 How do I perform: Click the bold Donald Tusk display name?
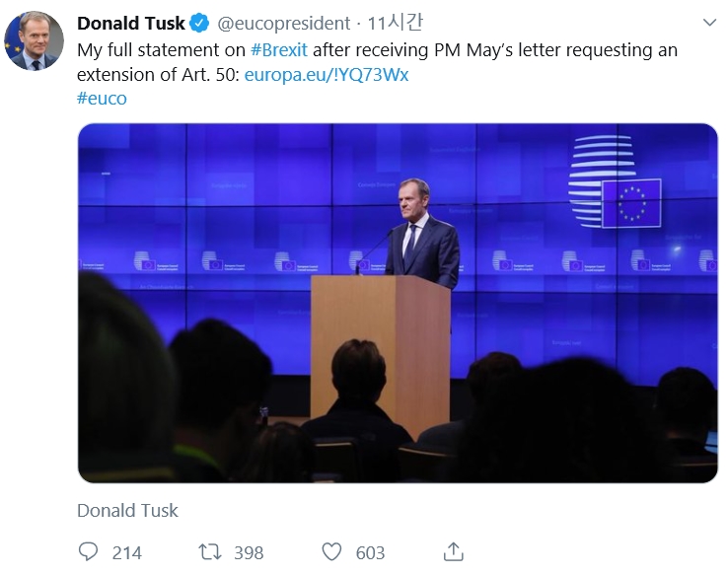tap(131, 23)
